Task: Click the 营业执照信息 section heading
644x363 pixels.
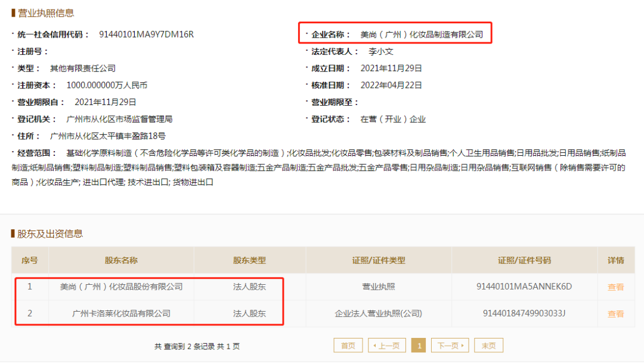Action: pyautogui.click(x=45, y=13)
